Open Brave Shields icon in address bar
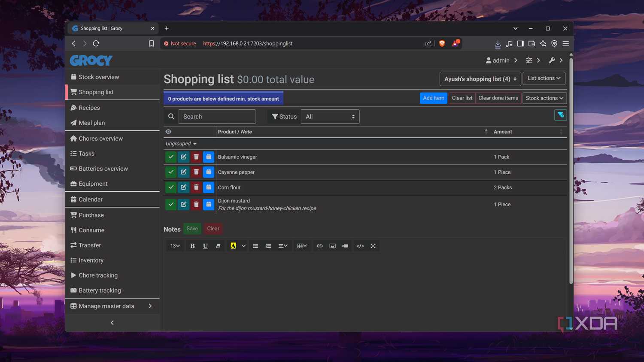644x362 pixels. click(442, 43)
